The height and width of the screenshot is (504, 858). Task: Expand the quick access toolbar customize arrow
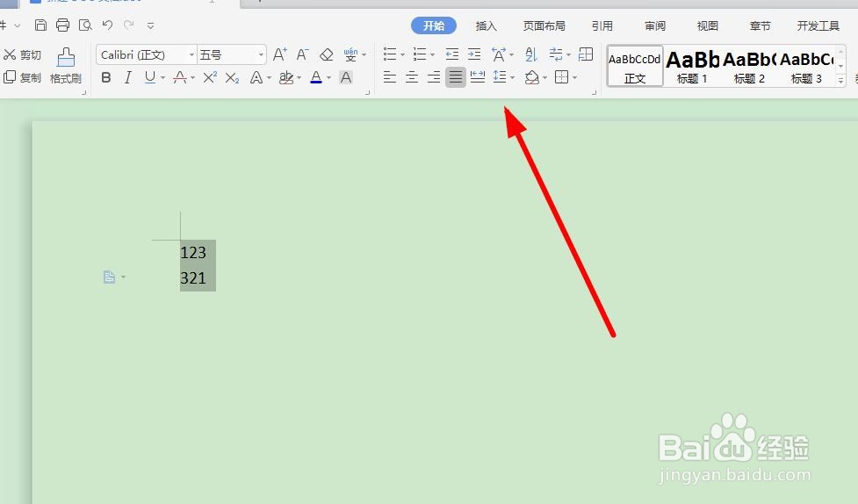click(x=150, y=25)
